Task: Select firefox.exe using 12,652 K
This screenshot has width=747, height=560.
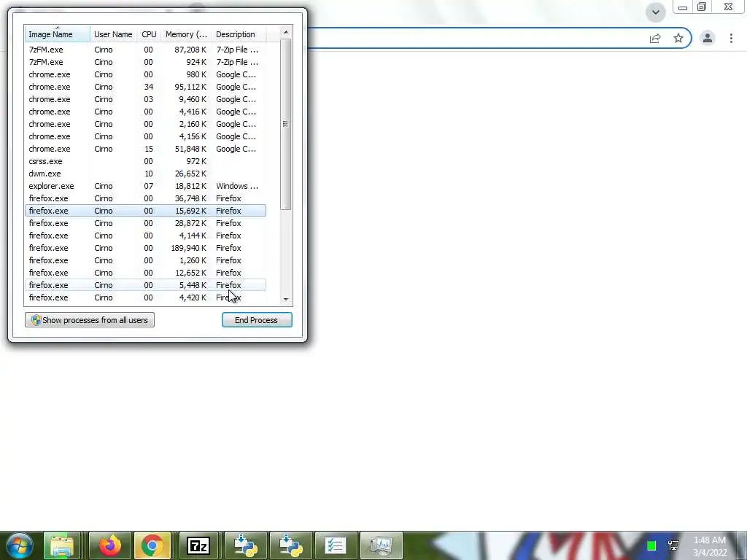Action: tap(145, 273)
